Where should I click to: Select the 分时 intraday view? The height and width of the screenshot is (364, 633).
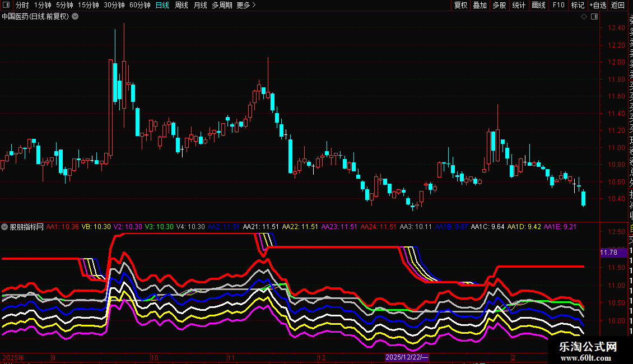pos(22,5)
